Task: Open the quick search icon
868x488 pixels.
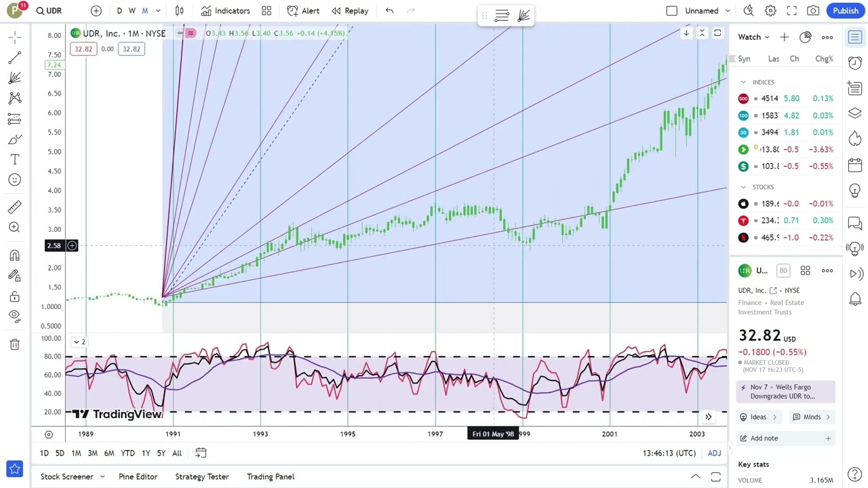Action: click(749, 11)
